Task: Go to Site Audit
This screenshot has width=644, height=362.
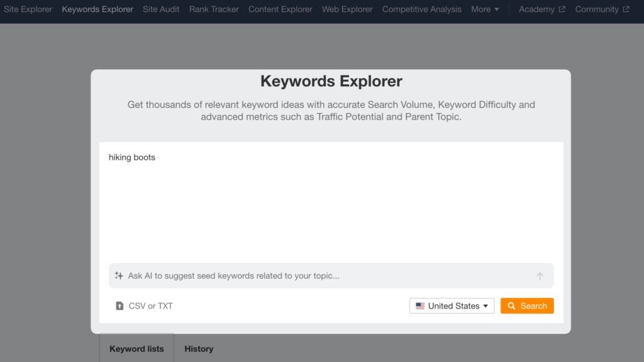Action: (161, 9)
